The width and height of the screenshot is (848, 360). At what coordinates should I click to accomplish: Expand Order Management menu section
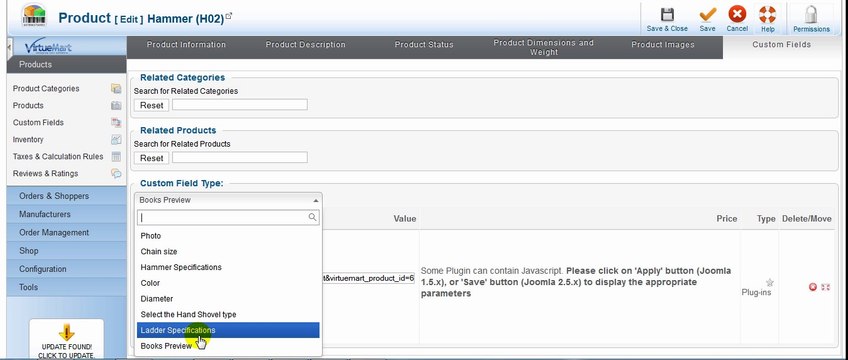pos(67,232)
